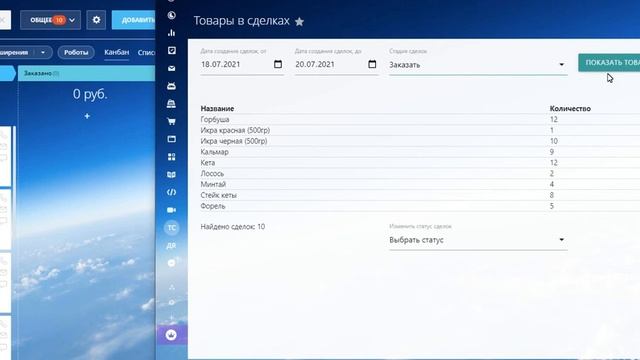The width and height of the screenshot is (640, 360).
Task: Open the Выбрать статус dropdown
Action: tap(478, 240)
